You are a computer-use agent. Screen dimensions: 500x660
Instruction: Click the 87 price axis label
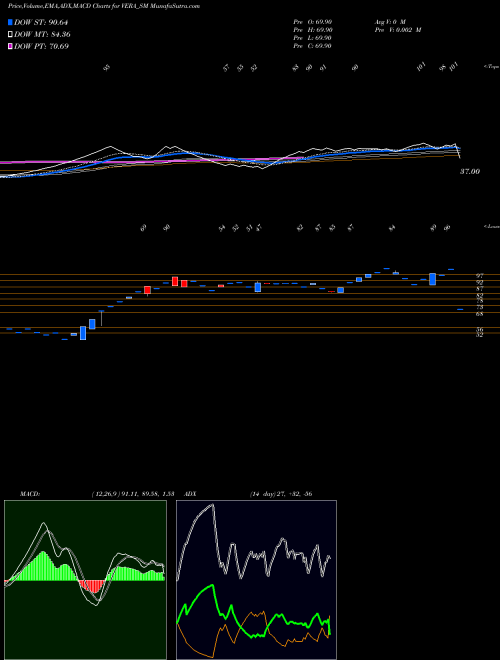pyautogui.click(x=479, y=289)
